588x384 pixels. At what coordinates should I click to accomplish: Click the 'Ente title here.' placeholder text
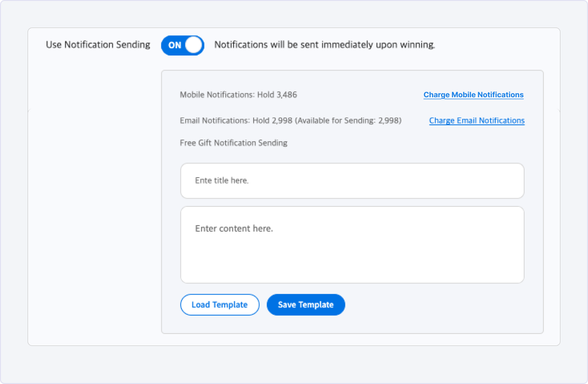222,181
